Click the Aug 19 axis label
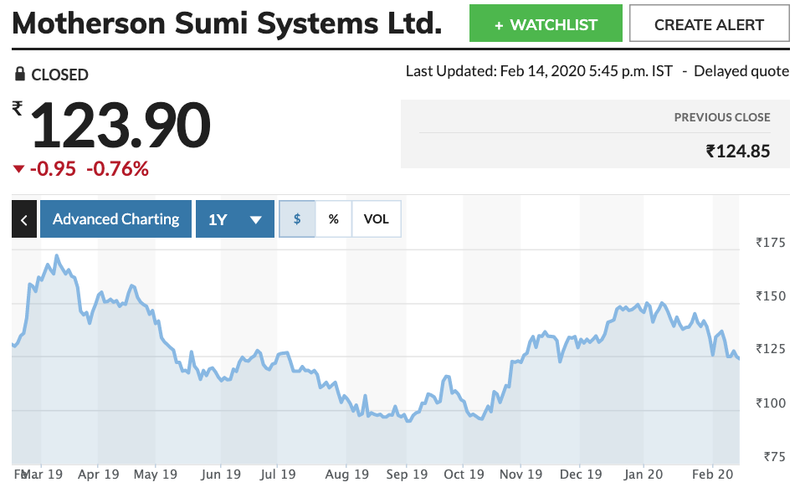Image resolution: width=800 pixels, height=493 pixels. (347, 474)
